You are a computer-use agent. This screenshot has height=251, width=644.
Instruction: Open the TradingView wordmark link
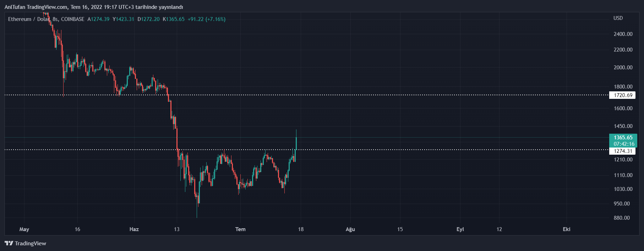pyautogui.click(x=31, y=243)
